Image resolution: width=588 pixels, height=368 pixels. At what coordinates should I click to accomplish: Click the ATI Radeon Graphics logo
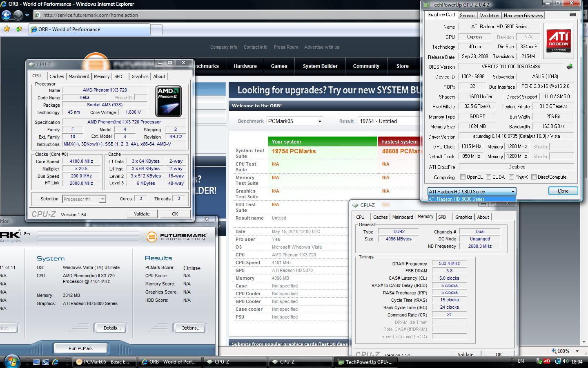click(x=559, y=41)
